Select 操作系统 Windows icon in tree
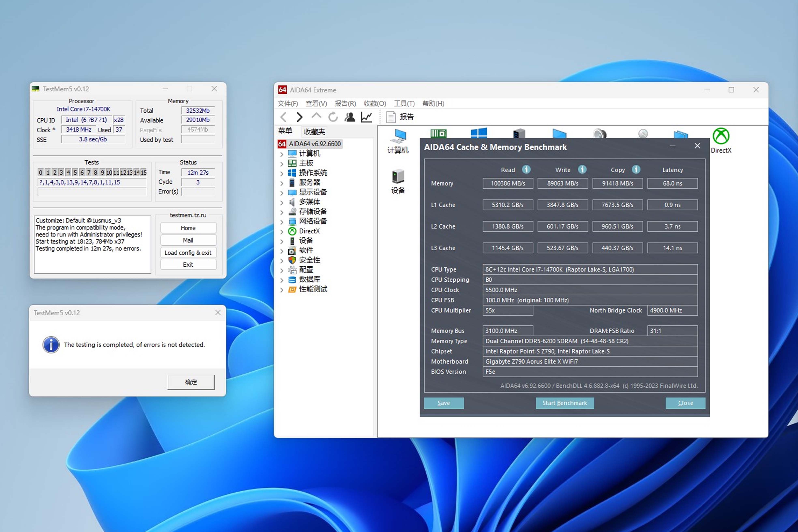This screenshot has height=532, width=798. 292,173
